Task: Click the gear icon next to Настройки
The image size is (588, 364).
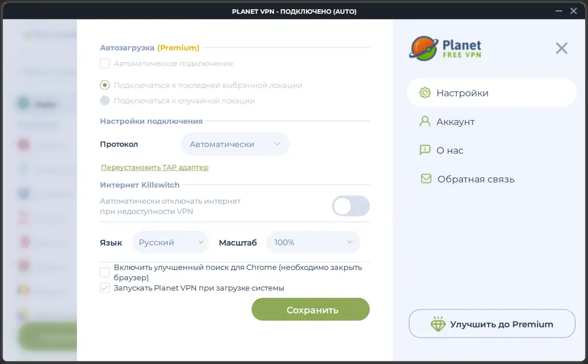Action: coord(425,92)
